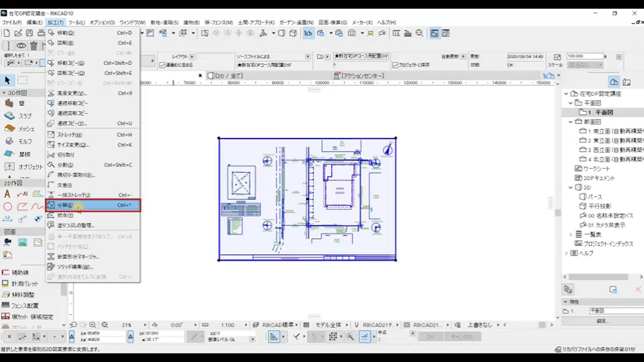Toggle the eye visibility toolbar icon
644x362 pixels.
pos(20,46)
